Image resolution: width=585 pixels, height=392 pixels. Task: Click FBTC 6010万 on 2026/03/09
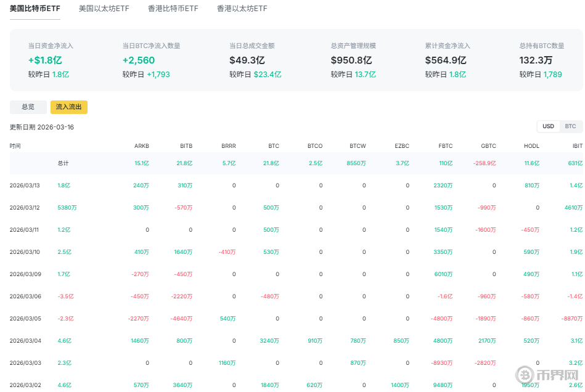coord(443,274)
